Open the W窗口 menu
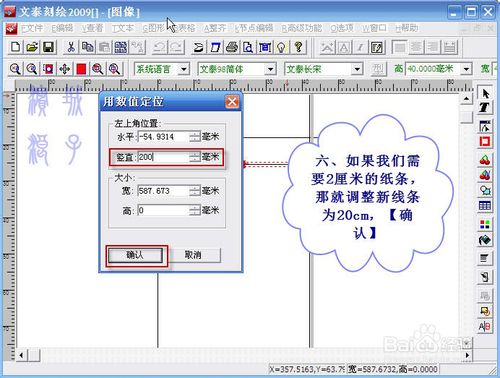Image resolution: width=500 pixels, height=378 pixels. click(x=374, y=28)
